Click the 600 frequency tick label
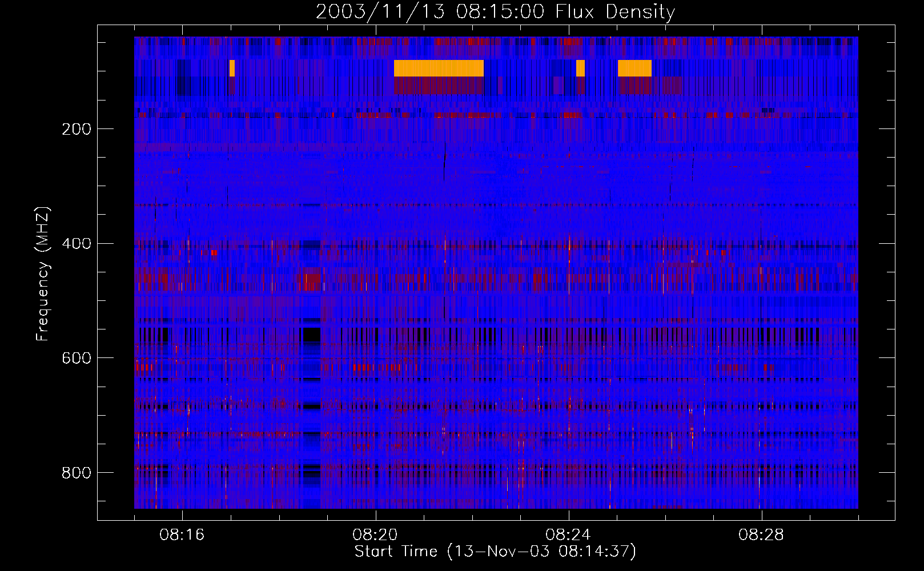The height and width of the screenshot is (571, 924). coord(77,358)
